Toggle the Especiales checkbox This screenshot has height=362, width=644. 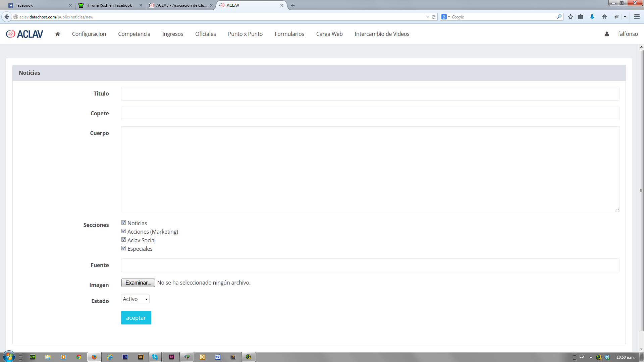click(123, 248)
